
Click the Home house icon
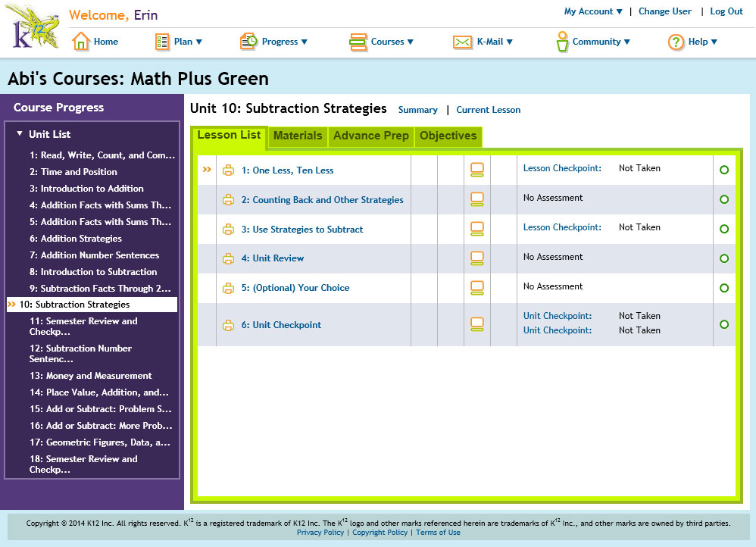click(81, 42)
